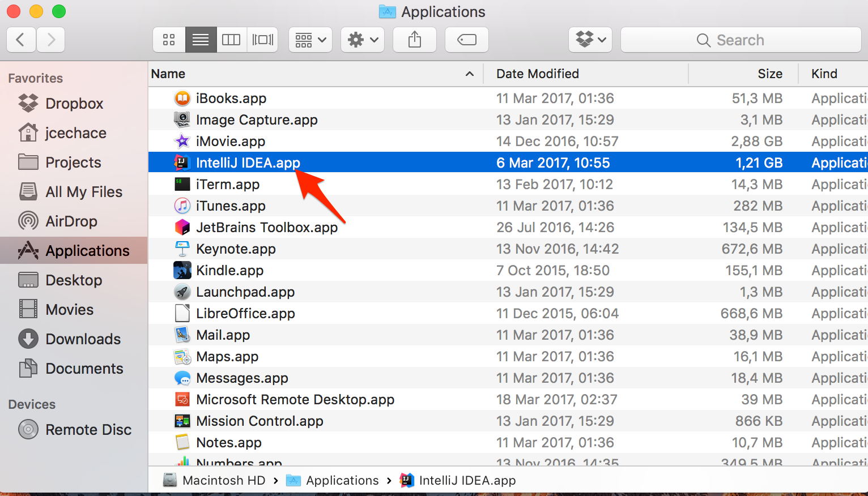Viewport: 868px width, 496px height.
Task: Click the Image Capture app icon
Action: (x=182, y=119)
